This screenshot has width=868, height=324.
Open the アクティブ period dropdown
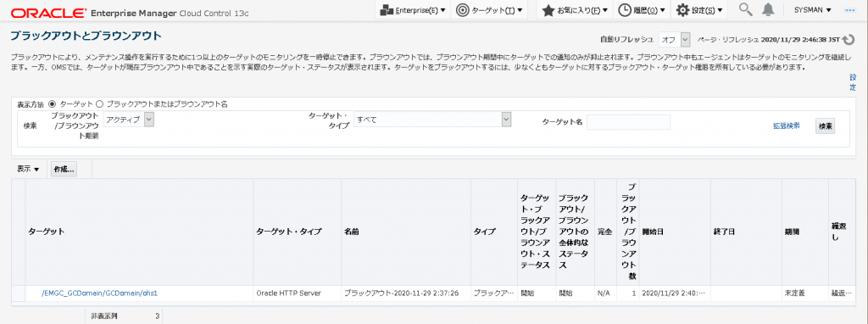tap(129, 119)
